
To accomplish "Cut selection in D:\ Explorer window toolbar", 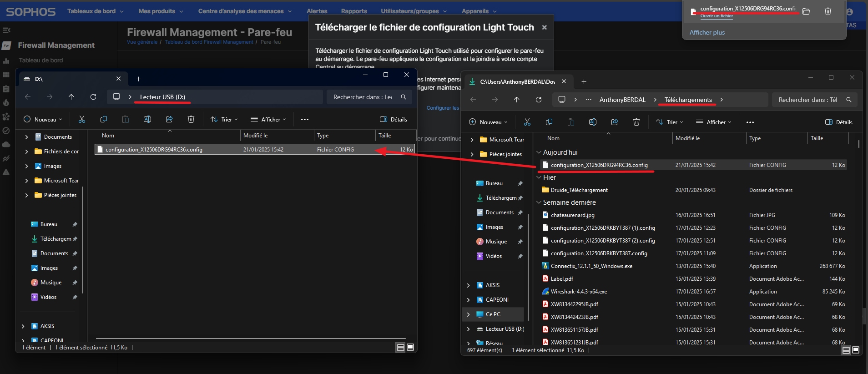I will (82, 119).
